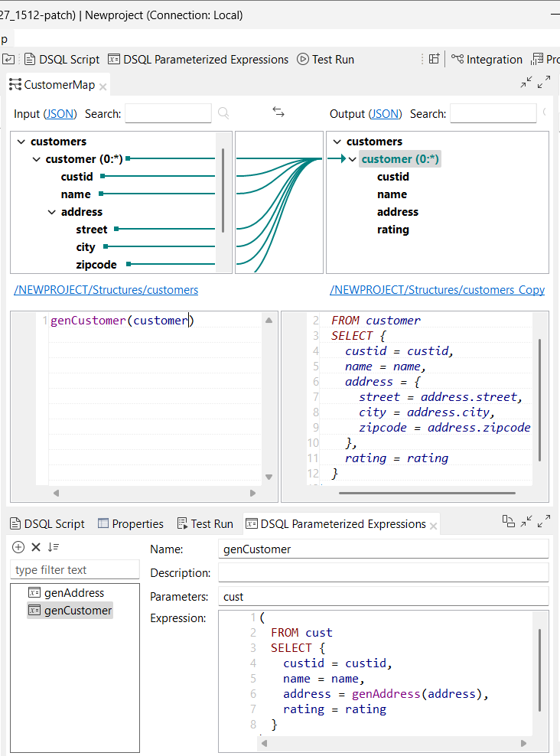Click the search magnifier beside the Input field
This screenshot has height=756, width=560.
223,112
